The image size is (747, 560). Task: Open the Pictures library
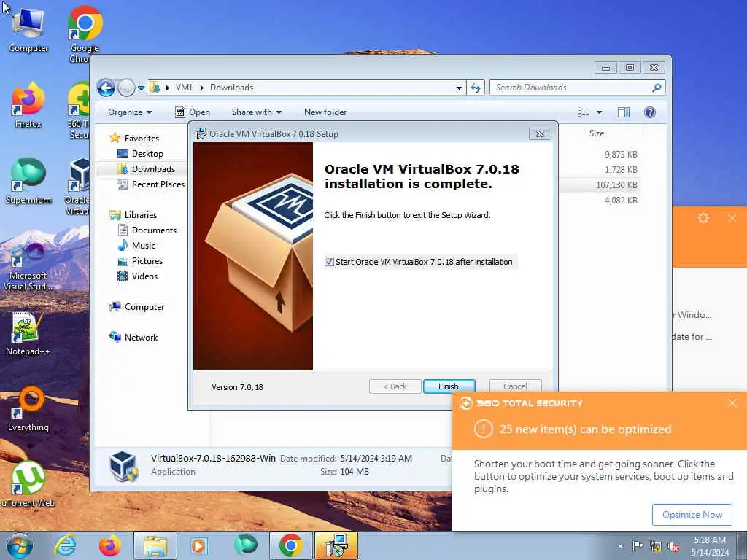point(147,260)
